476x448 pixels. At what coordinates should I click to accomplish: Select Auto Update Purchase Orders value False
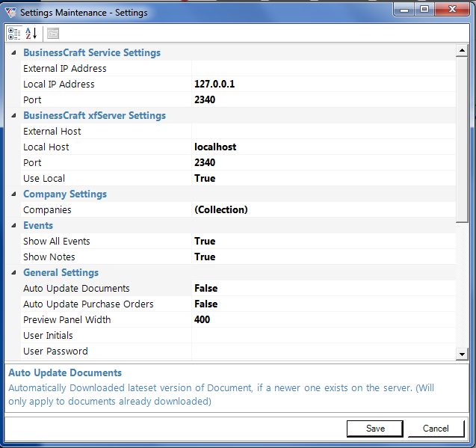[324, 304]
